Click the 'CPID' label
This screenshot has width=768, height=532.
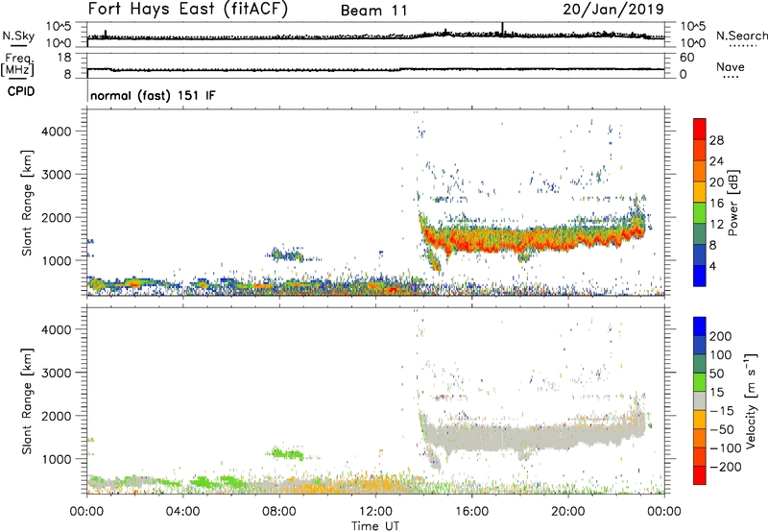21,91
